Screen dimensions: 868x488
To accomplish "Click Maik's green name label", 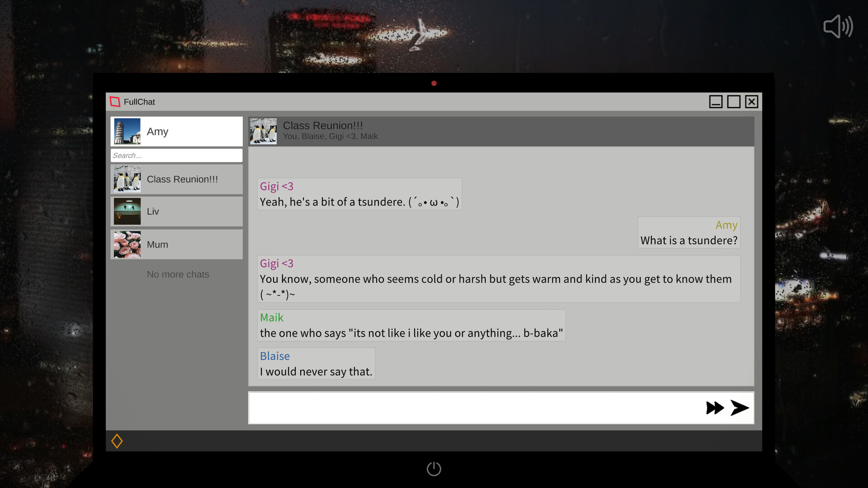I will pyautogui.click(x=271, y=318).
